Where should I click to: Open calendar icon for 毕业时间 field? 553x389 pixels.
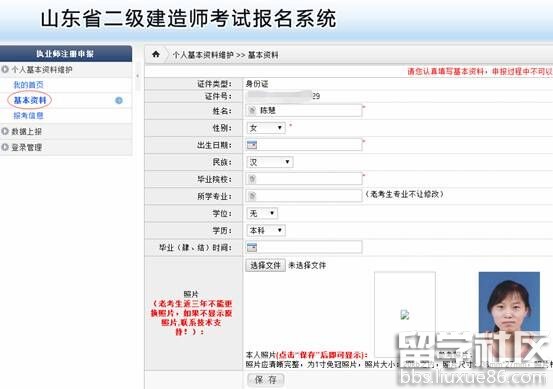[x=252, y=247]
